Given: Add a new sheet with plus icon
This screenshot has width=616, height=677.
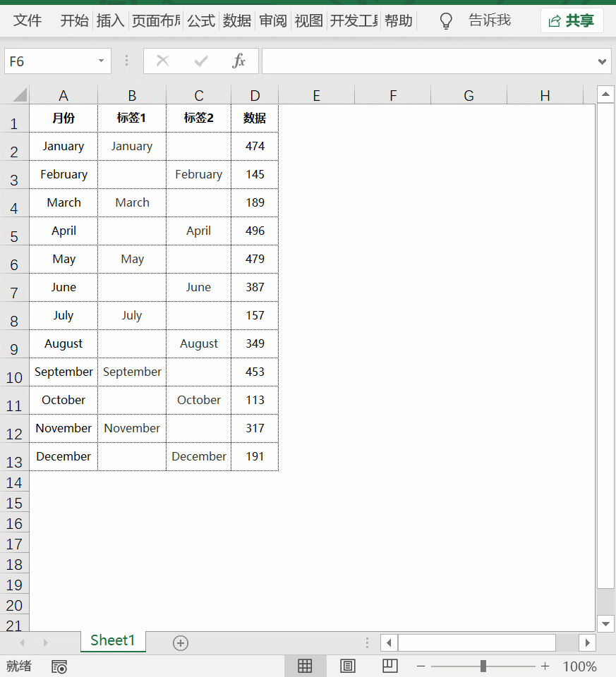Looking at the screenshot, I should click(181, 643).
